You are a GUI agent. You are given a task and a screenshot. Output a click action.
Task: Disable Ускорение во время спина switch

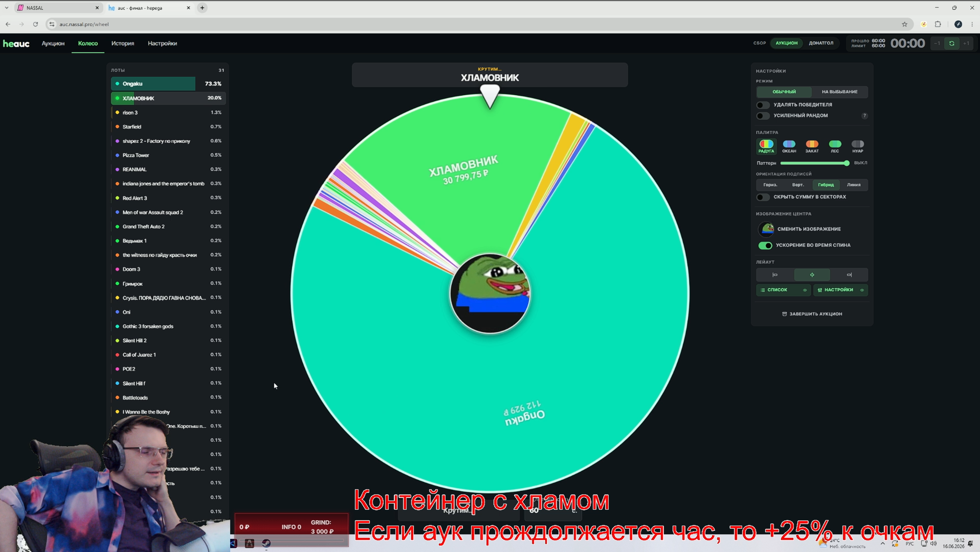(765, 246)
